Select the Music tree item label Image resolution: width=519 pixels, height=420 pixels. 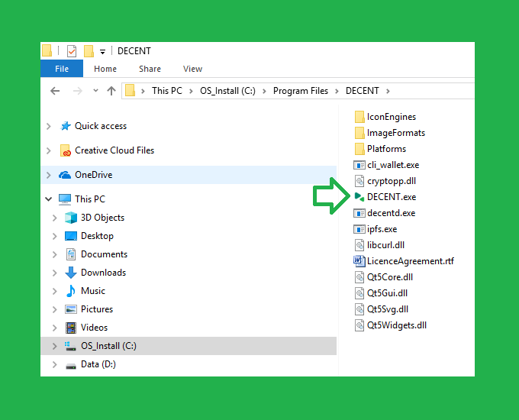click(x=93, y=291)
